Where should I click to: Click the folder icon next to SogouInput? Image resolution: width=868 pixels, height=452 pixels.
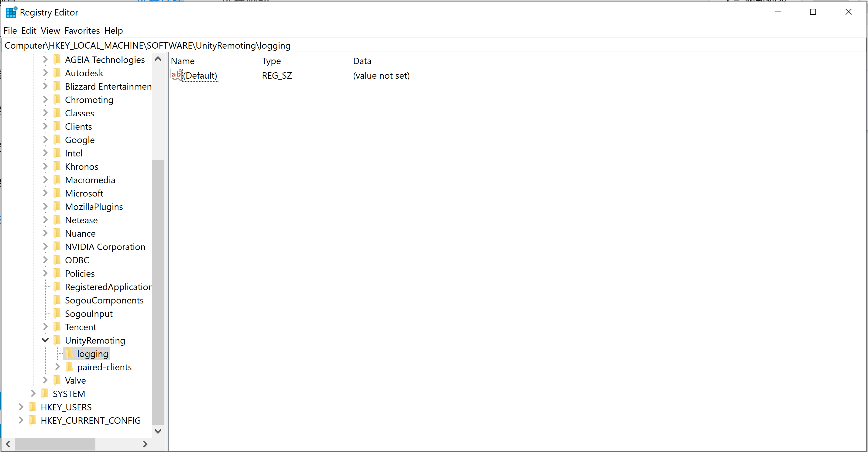57,313
